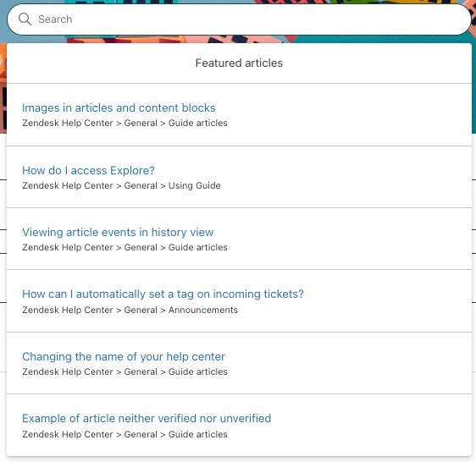Screen dimensions: 476x462
Task: Open 'How do I access Explore?' article
Action: [88, 170]
